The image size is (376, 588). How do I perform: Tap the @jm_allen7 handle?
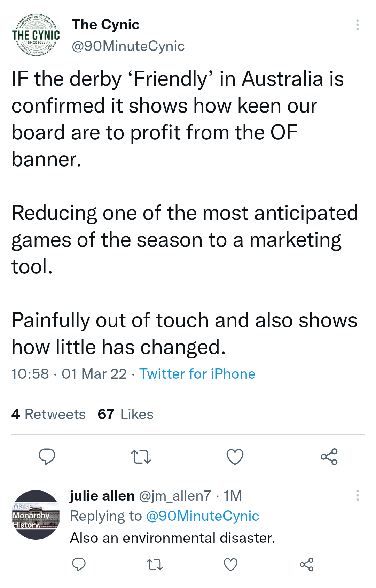[x=175, y=496]
